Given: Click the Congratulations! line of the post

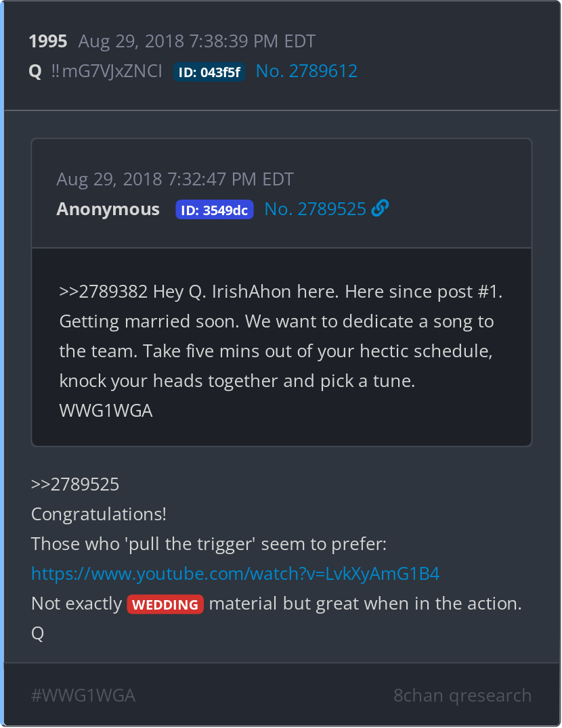Looking at the screenshot, I should (x=98, y=514).
